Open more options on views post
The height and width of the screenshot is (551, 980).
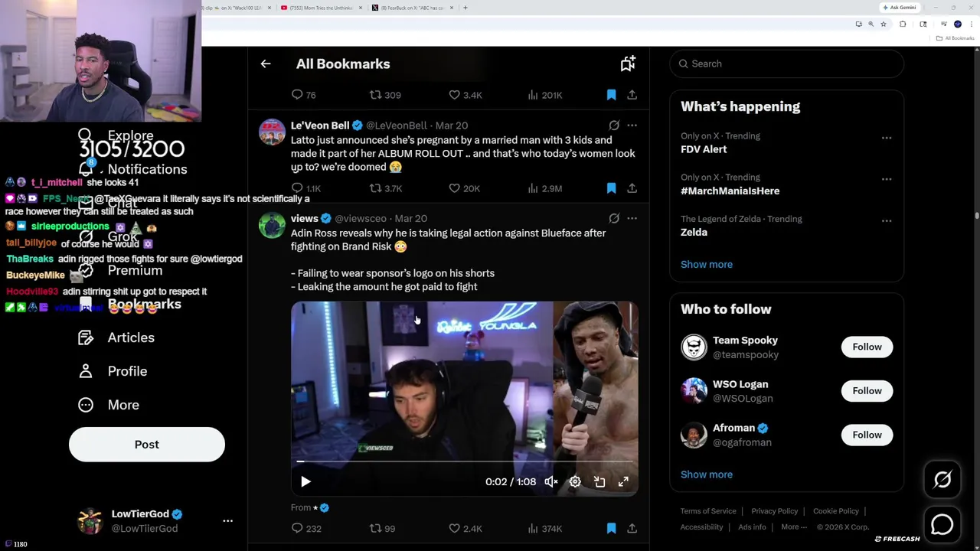click(x=632, y=219)
